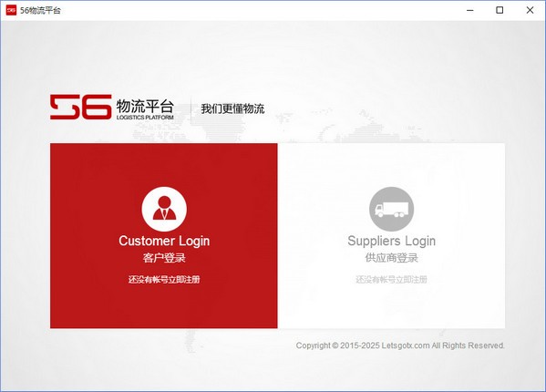Click the customer person icon
Screen dimensions: 546x392
pos(164,209)
